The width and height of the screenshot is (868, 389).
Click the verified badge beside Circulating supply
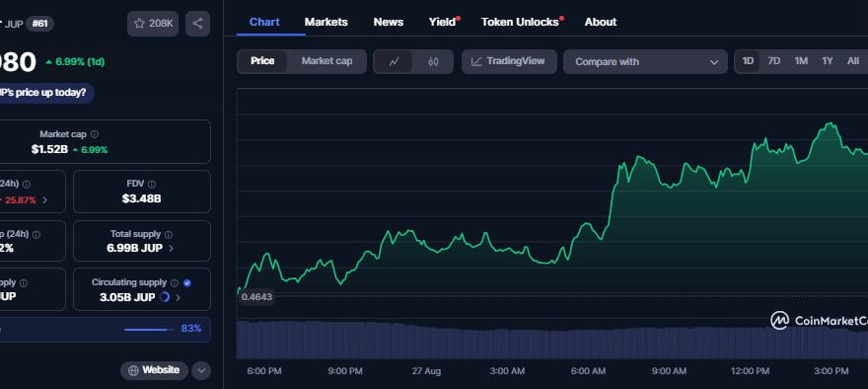(x=187, y=283)
